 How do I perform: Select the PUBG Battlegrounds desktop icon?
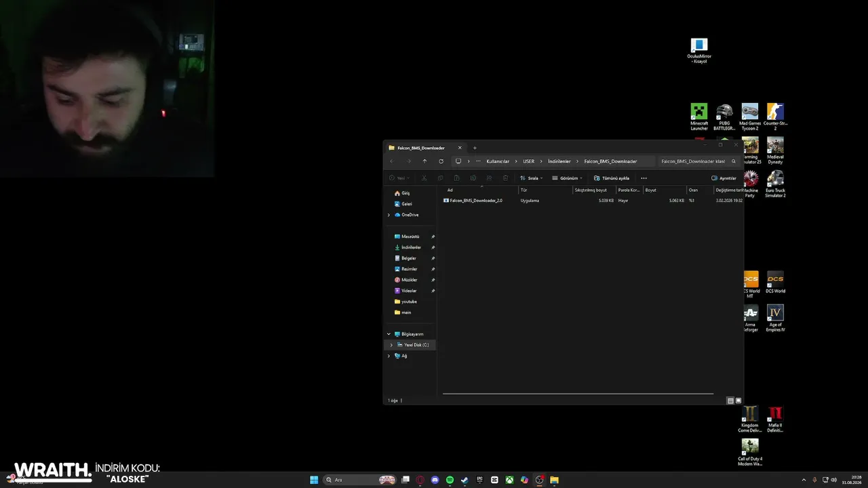(x=724, y=117)
